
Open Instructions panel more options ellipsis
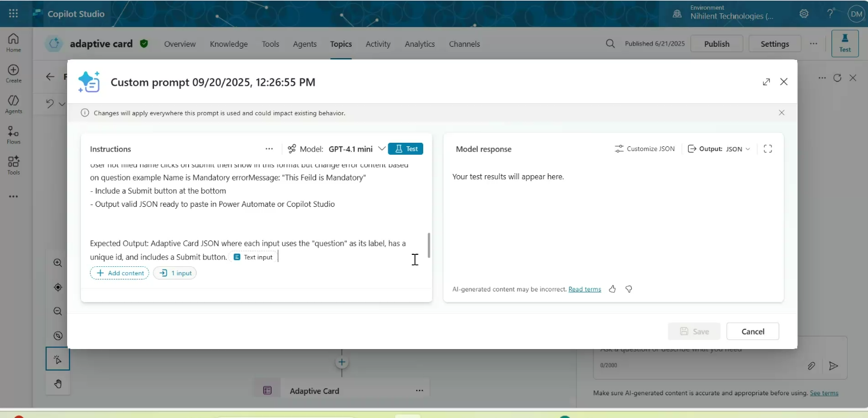pos(269,149)
